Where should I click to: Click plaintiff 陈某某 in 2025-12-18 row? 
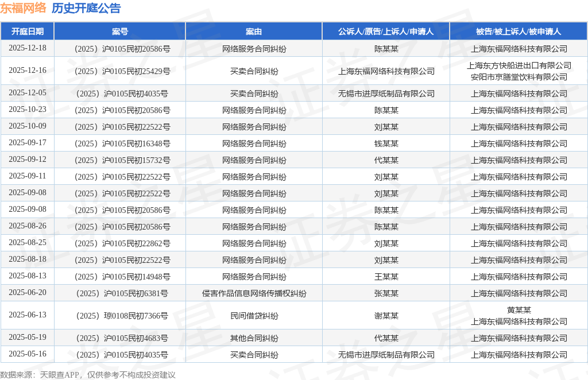pos(386,49)
